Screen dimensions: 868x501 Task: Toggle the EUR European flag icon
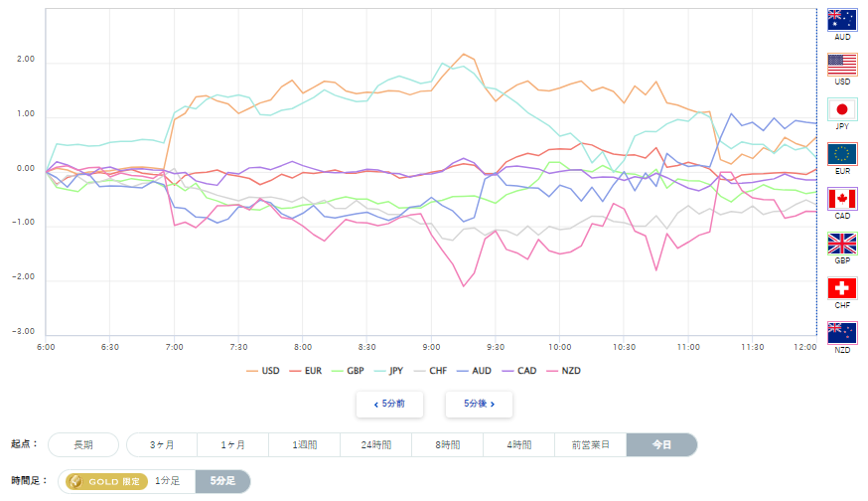coord(842,154)
